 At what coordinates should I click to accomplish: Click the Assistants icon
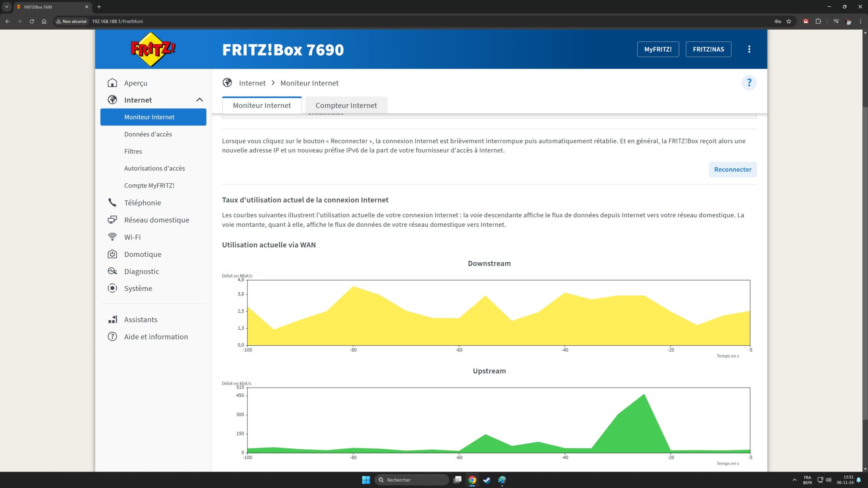pos(112,319)
